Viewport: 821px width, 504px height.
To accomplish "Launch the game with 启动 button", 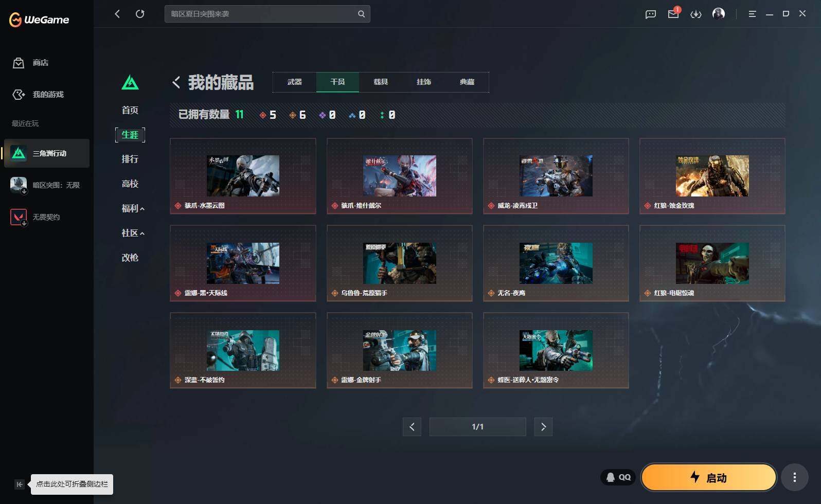I will point(709,477).
